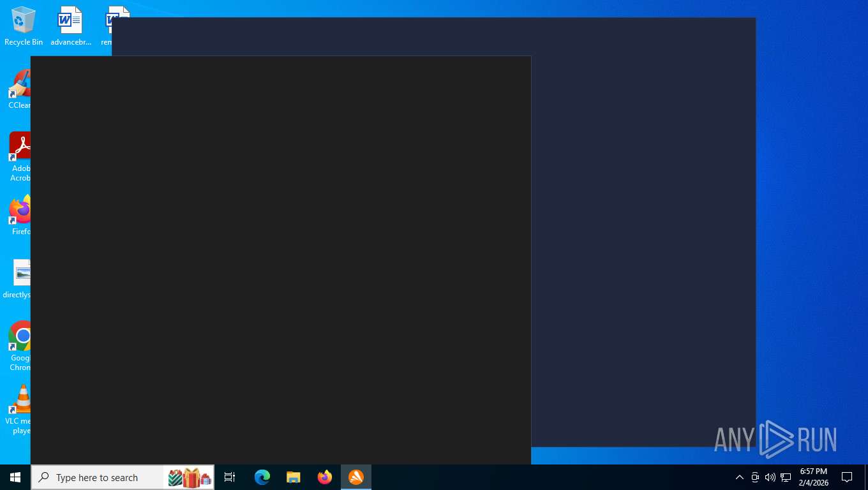Open VLC media player desktop shortcut

[x=18, y=410]
